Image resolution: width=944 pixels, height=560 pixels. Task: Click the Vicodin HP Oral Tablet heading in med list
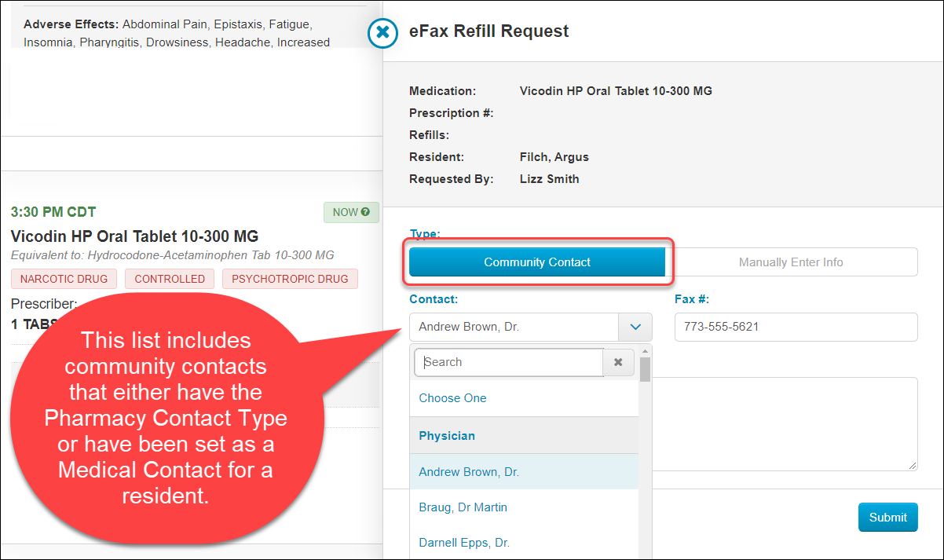pyautogui.click(x=134, y=236)
